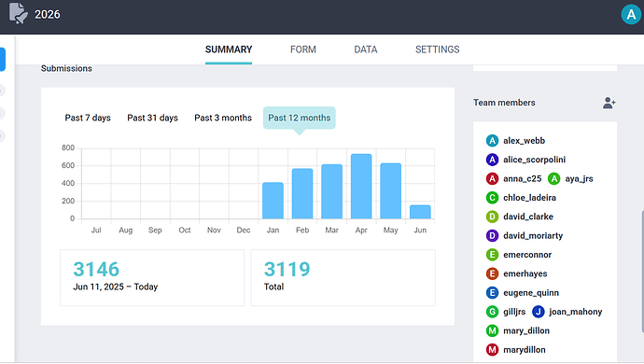
Task: Click the chloe_ladeira username
Action: (x=529, y=198)
